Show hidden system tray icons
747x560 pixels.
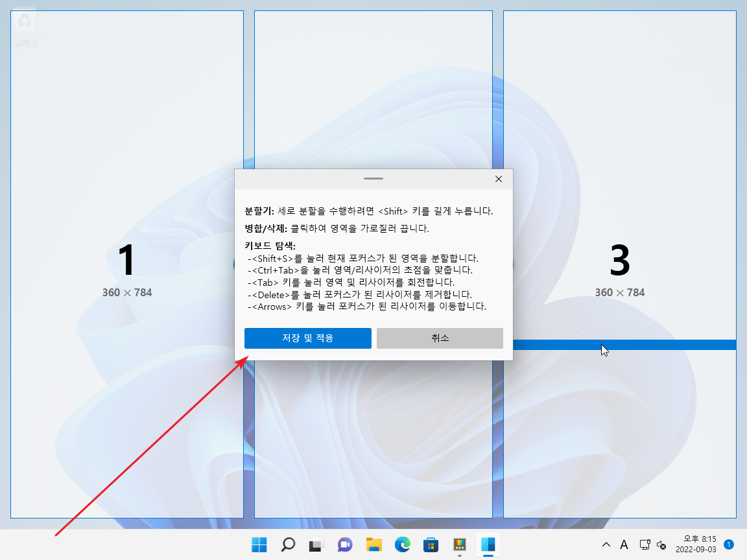pyautogui.click(x=606, y=544)
